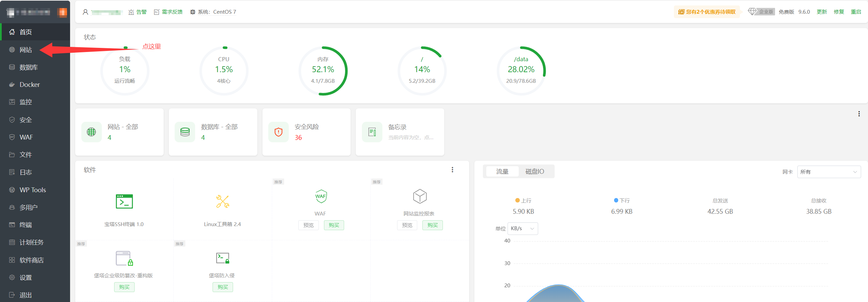The image size is (868, 302).
Task: Go to 软件商店 in the sidebar
Action: click(31, 260)
